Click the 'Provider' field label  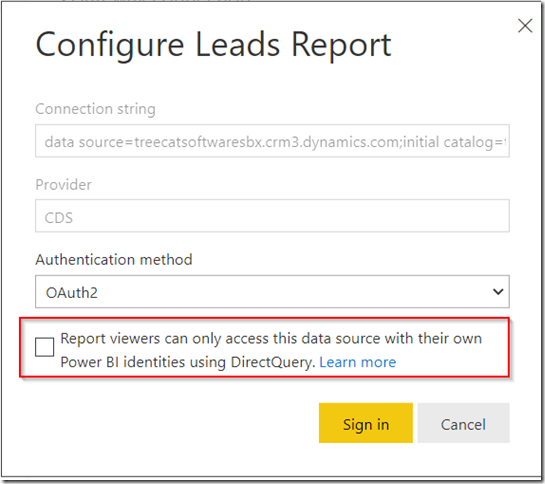click(63, 185)
